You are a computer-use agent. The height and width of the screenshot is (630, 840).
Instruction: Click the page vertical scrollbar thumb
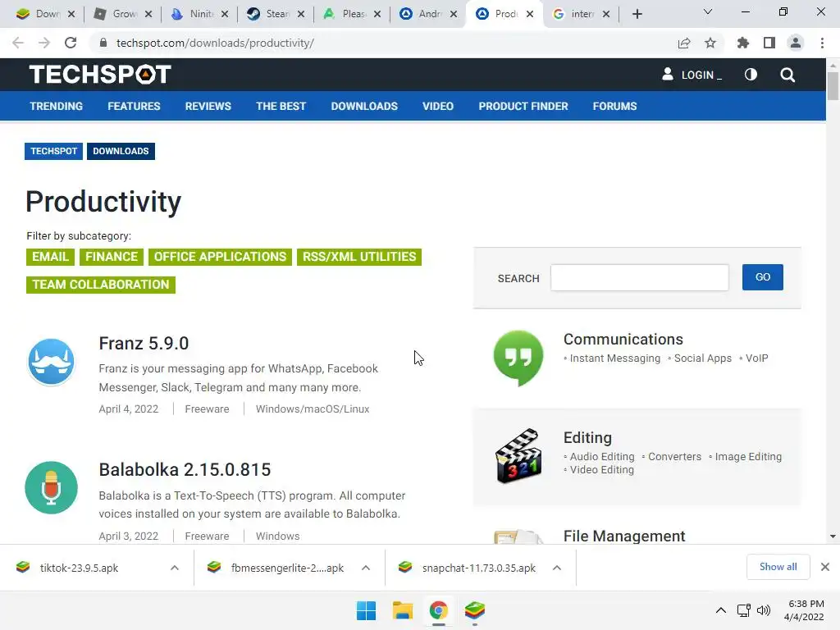tap(833, 85)
